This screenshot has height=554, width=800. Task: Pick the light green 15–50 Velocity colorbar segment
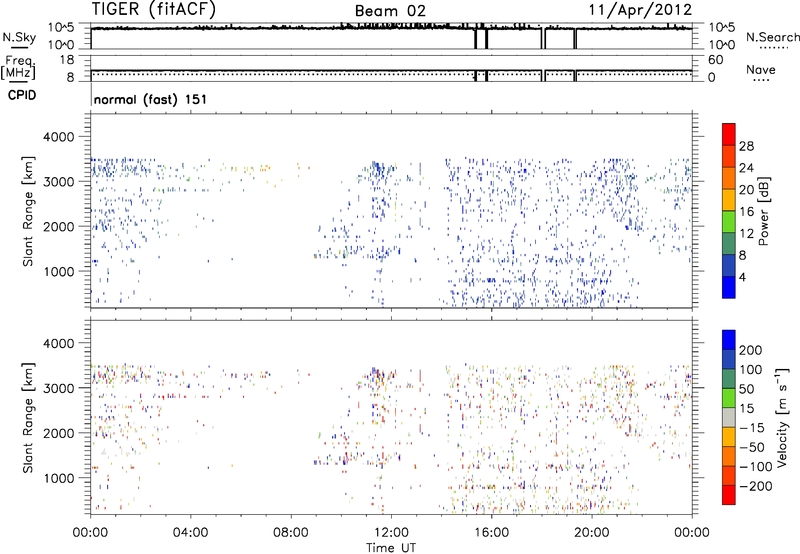729,398
